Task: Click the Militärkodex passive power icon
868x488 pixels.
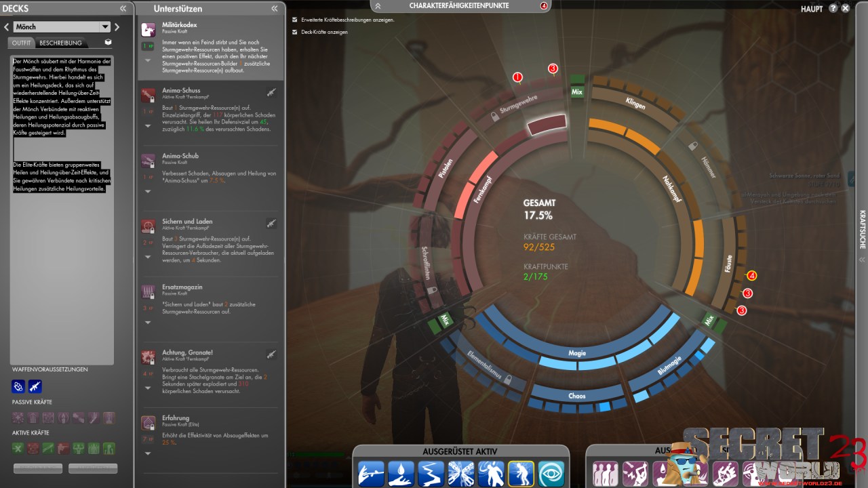Action: 148,30
